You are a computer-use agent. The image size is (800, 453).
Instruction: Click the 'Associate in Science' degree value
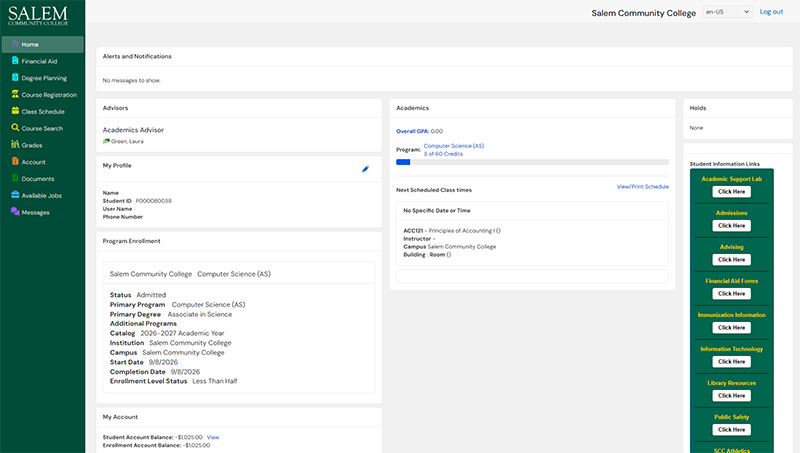pyautogui.click(x=199, y=314)
